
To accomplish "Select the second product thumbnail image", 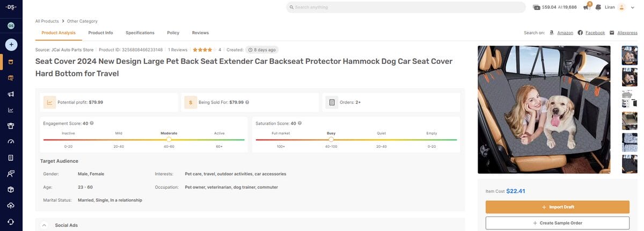I will (x=628, y=77).
